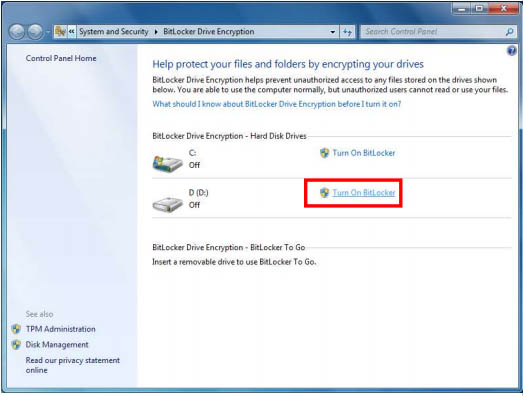This screenshot has height=396, width=523.
Task: Click the TPM Administration shield icon
Action: [16, 329]
